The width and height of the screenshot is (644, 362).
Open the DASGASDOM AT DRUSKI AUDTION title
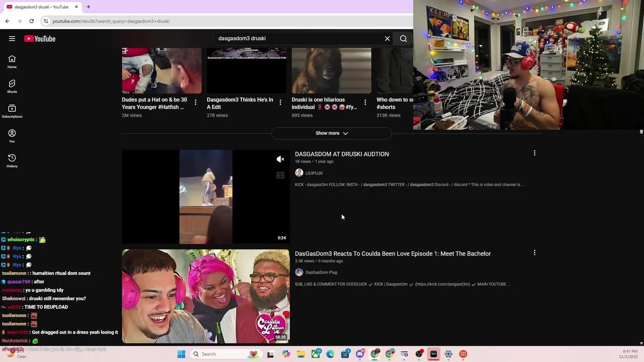(342, 154)
